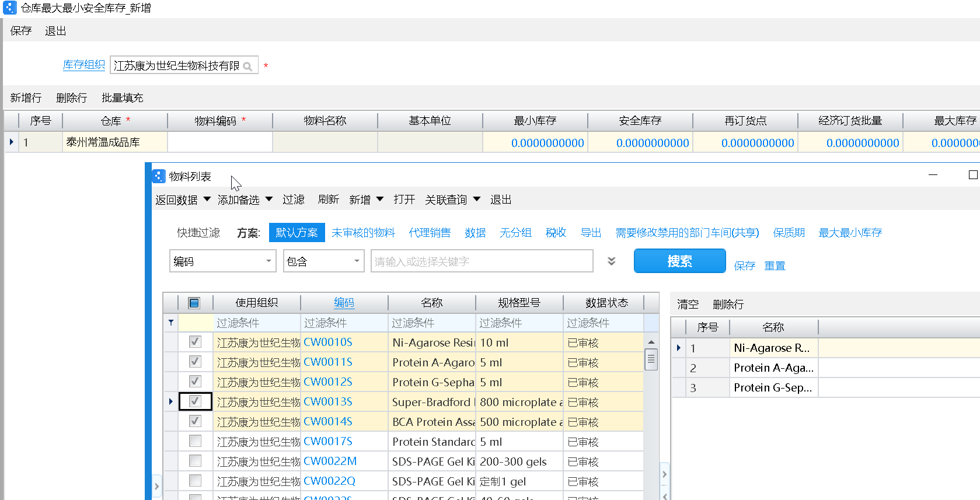Open the 新增 dropdown arrow in 物料列表
The image size is (980, 500).
click(380, 200)
